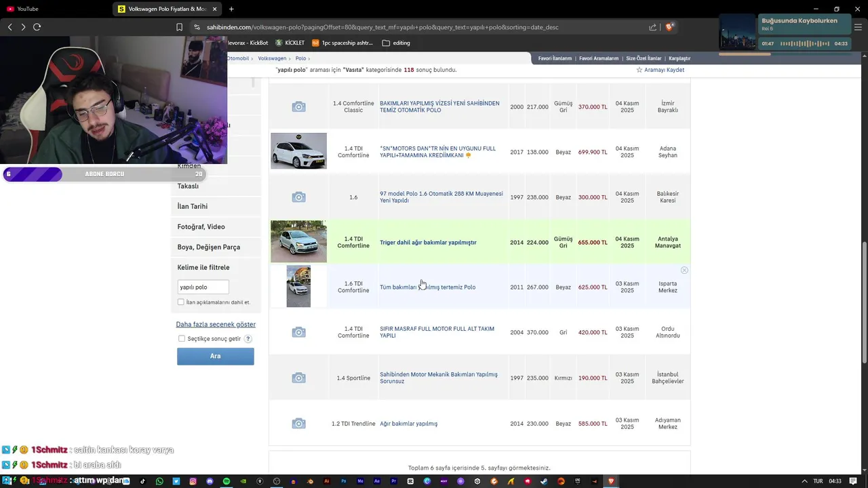Screen dimensions: 868x488
Task: Click the Aramayı Kaydet star link
Action: click(660, 70)
